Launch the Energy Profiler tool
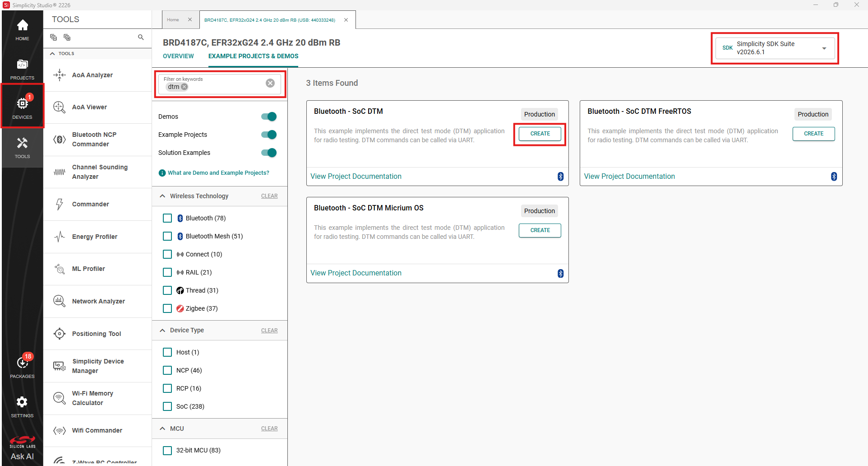This screenshot has height=466, width=868. coord(97,237)
